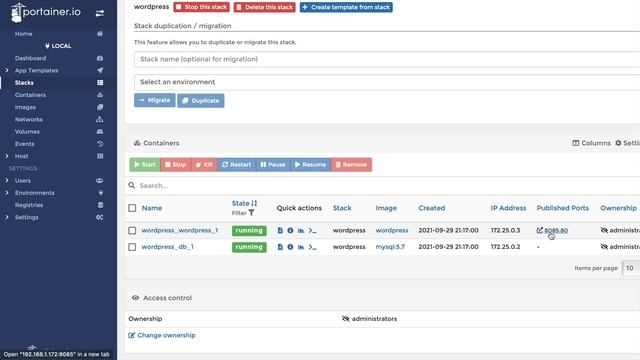Open the wordpress_db_1 container link
This screenshot has width=640, height=360.
167,247
